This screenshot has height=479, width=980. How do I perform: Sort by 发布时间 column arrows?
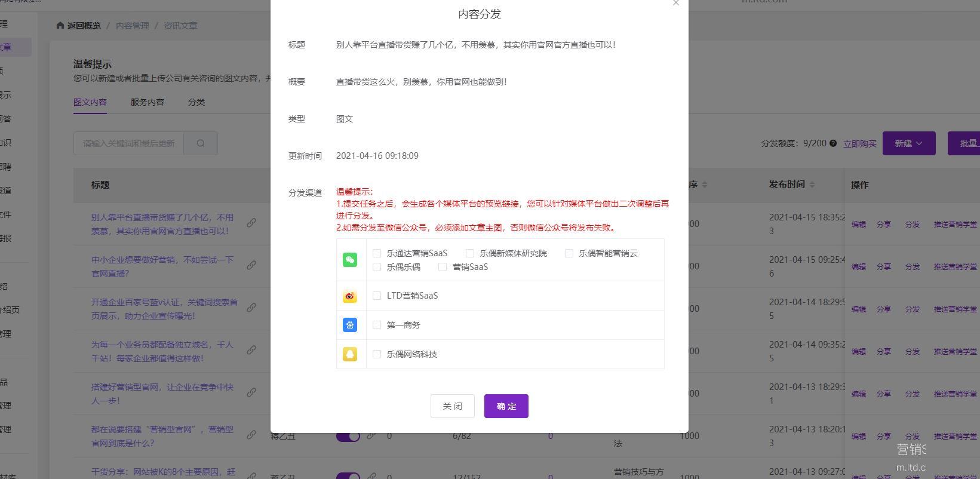tap(812, 185)
